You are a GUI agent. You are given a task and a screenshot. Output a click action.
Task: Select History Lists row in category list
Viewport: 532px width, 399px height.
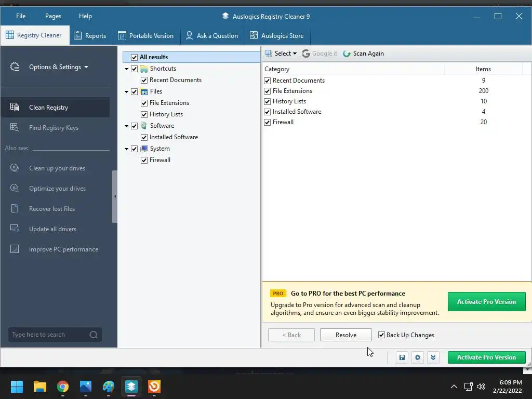(394, 101)
